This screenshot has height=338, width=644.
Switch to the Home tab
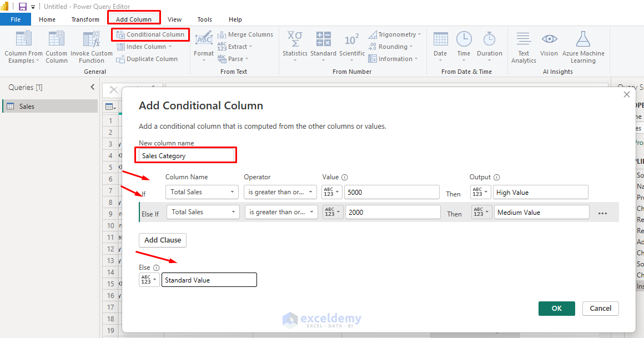pos(47,19)
